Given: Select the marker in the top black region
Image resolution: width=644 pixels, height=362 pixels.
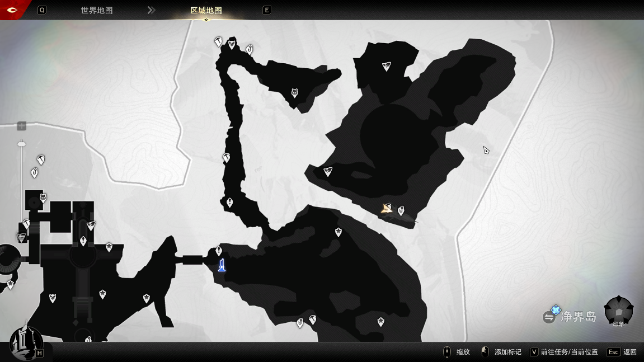Looking at the screenshot, I should point(386,67).
